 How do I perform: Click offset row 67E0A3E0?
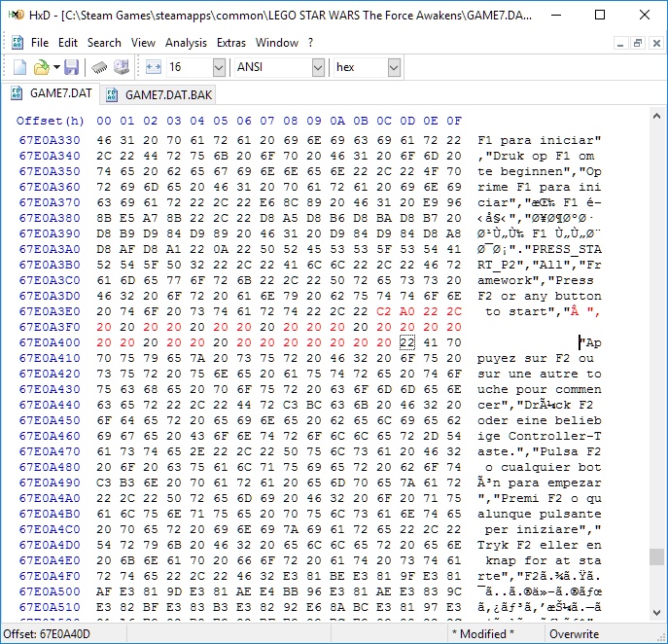coord(50,311)
